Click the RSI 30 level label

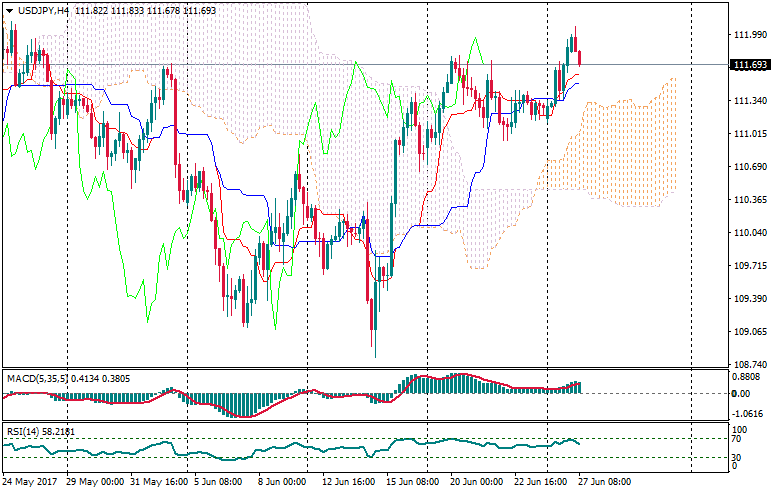[x=736, y=458]
